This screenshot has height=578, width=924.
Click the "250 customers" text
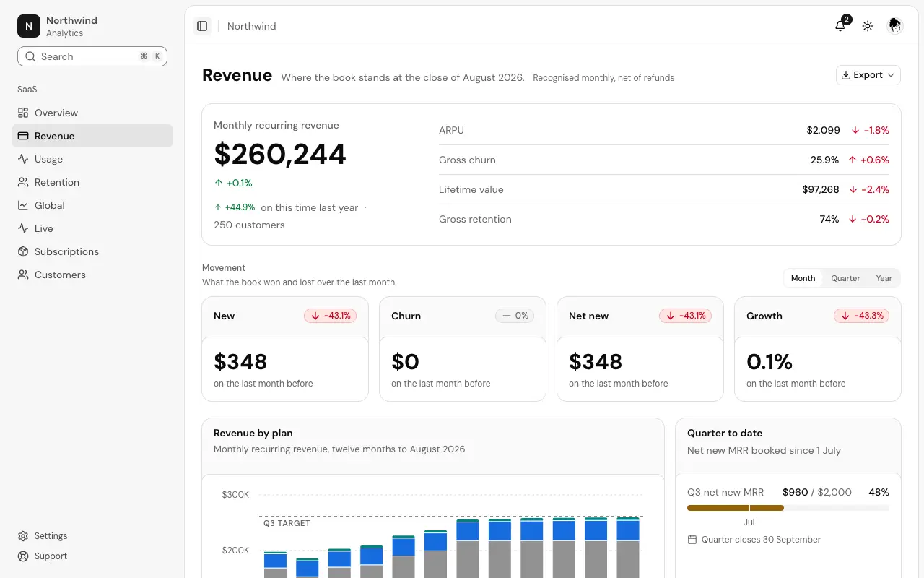249,225
